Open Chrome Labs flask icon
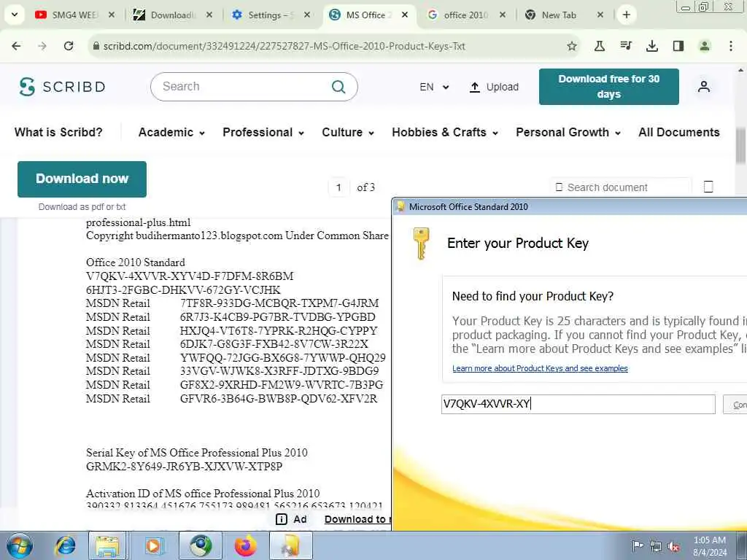 pos(600,46)
